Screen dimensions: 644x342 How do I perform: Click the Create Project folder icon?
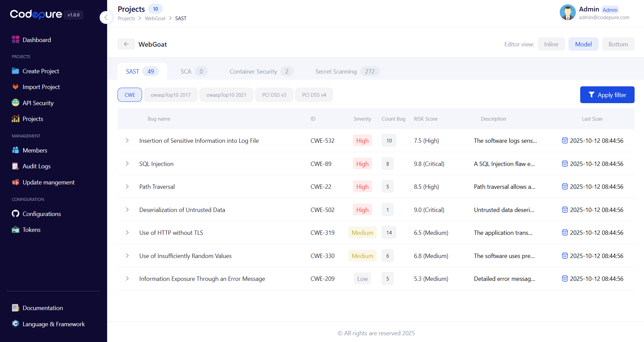(x=15, y=71)
